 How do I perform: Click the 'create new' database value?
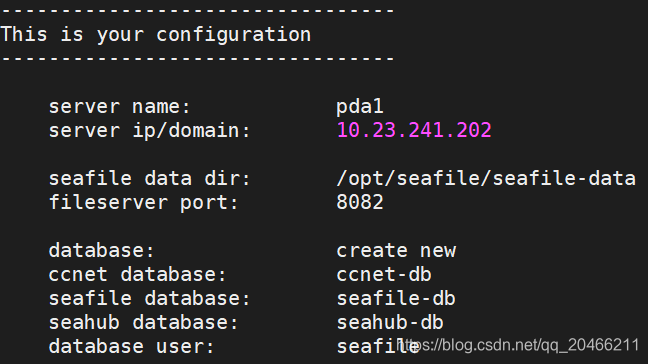click(396, 251)
